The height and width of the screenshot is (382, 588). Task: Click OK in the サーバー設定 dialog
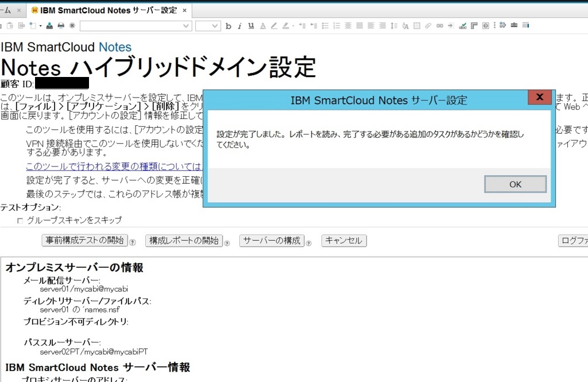(515, 184)
